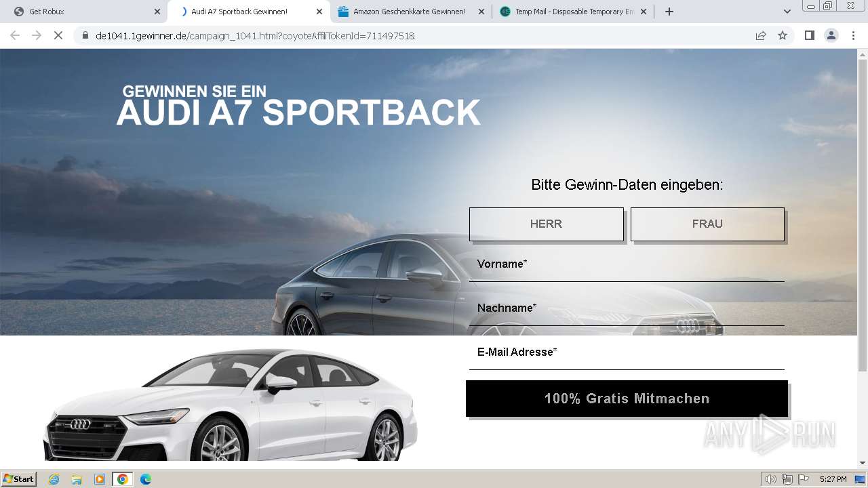Viewport: 868px width, 488px height.
Task: Expand the tab search dropdown
Action: tap(787, 12)
